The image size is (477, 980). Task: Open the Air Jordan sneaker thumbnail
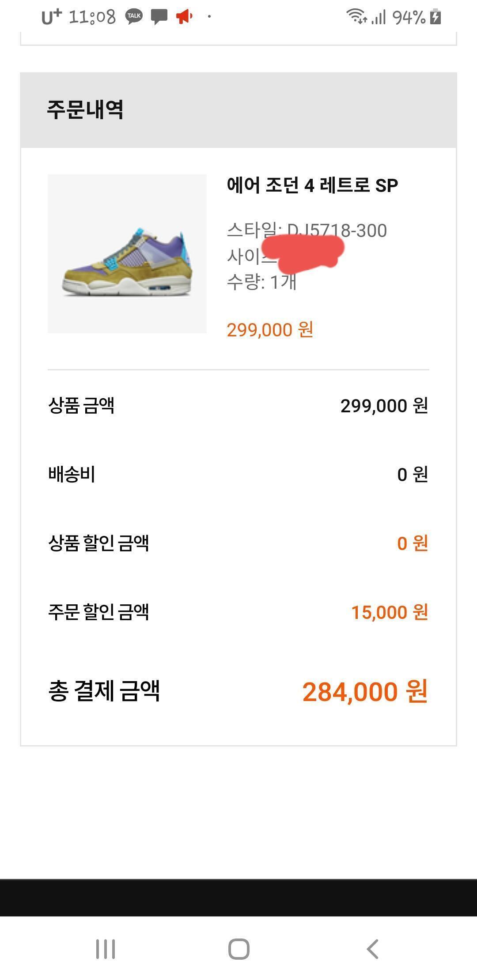pos(127,254)
